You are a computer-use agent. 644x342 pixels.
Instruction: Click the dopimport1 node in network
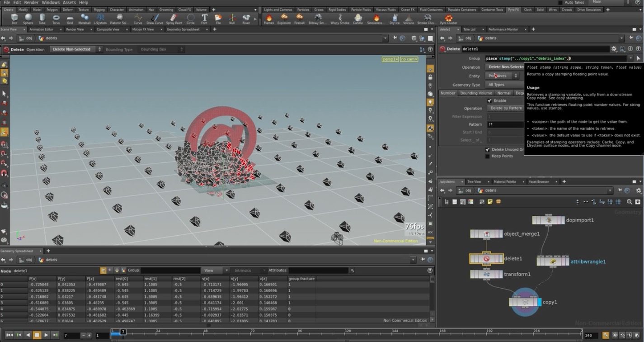549,220
